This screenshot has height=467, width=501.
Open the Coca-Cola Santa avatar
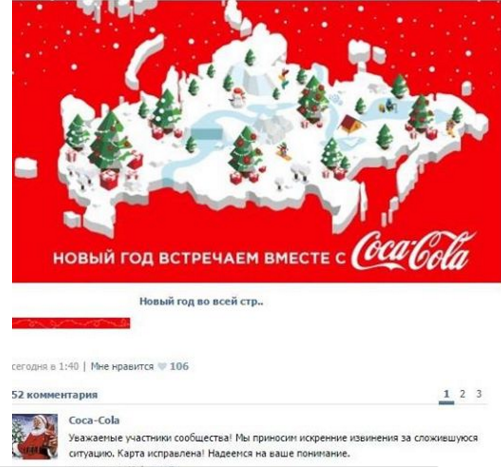coord(35,436)
